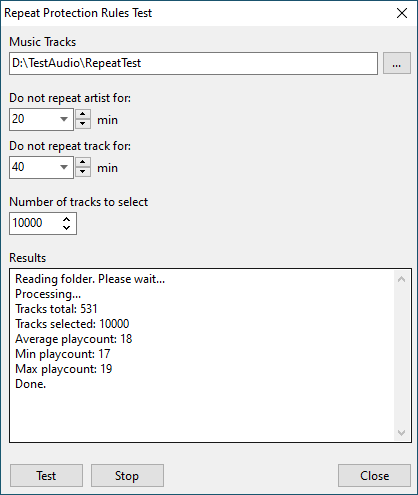Decrease repeat track minutes with down arrow
The image size is (418, 495).
click(x=83, y=172)
